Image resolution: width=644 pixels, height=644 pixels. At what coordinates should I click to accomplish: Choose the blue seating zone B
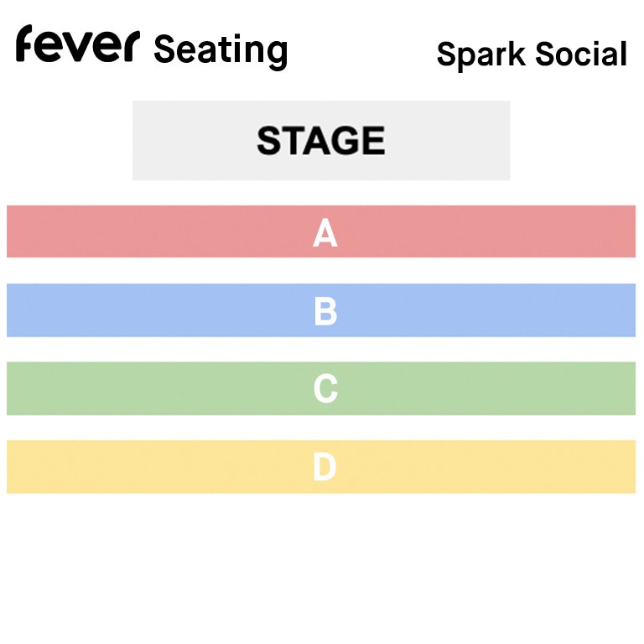[x=321, y=310]
